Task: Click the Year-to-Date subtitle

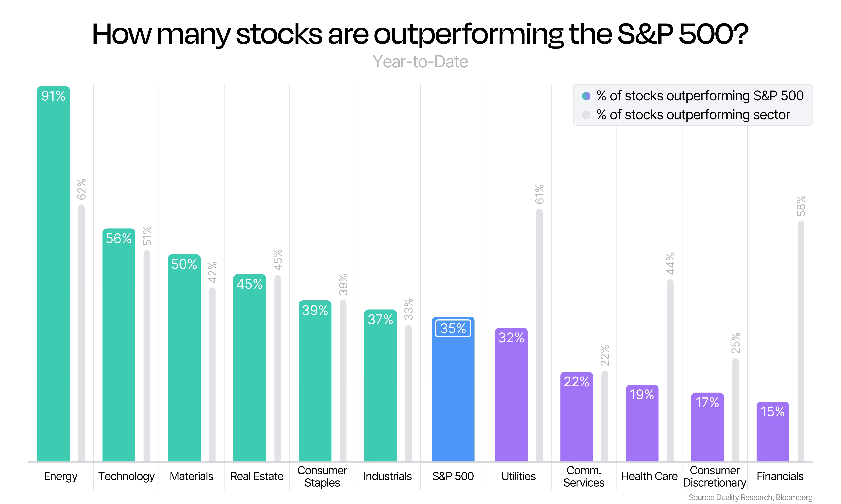Action: coord(420,62)
